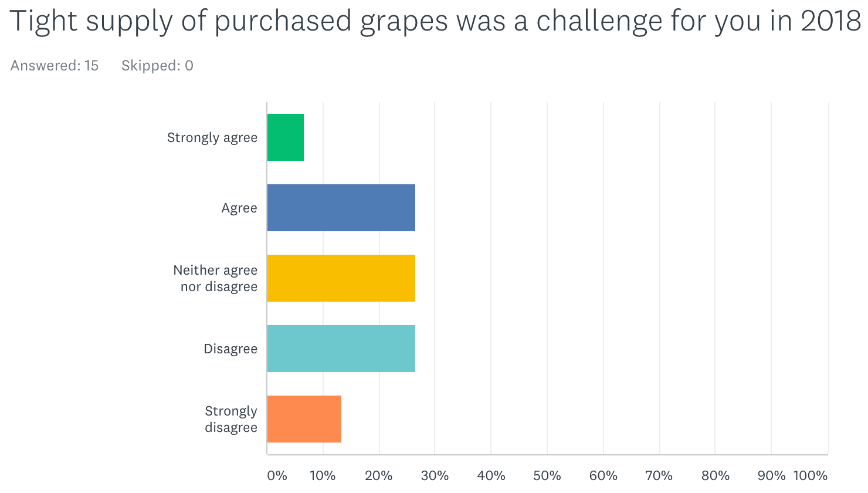Click the Strongly agree label
The height and width of the screenshot is (493, 868).
(x=212, y=138)
